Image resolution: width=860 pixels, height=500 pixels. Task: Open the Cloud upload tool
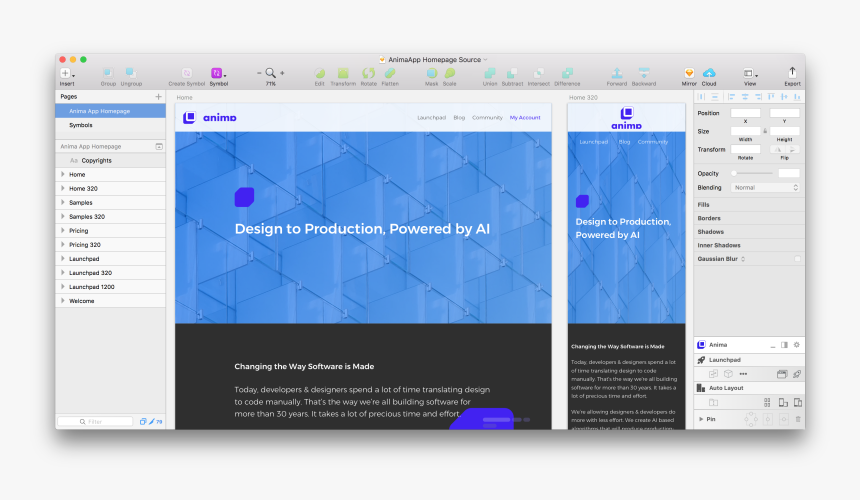coord(709,73)
